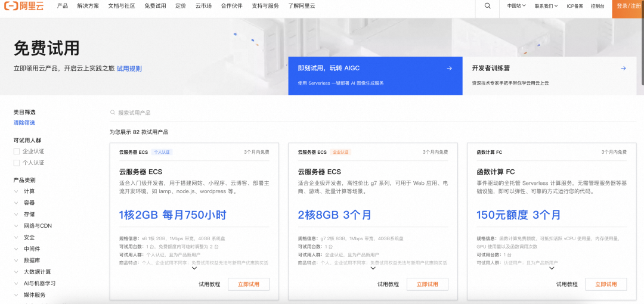
Task: Expand the 网络与CDN category
Action: click(x=17, y=226)
